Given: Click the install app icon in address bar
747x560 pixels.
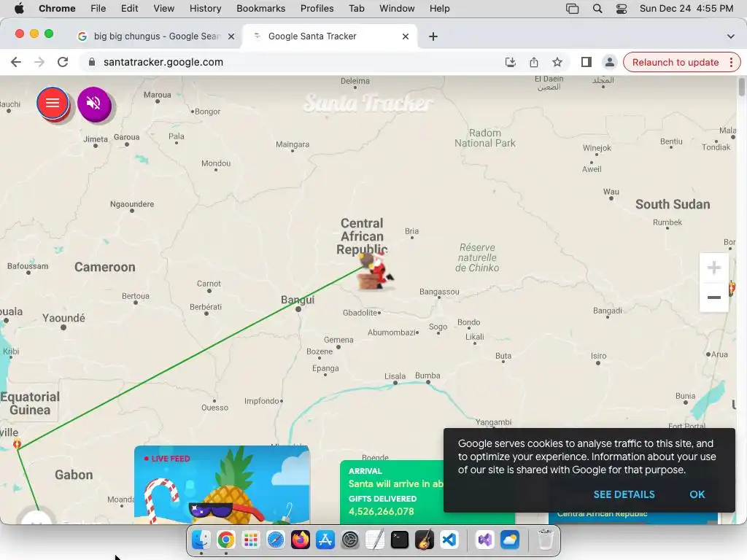Looking at the screenshot, I should (x=510, y=62).
